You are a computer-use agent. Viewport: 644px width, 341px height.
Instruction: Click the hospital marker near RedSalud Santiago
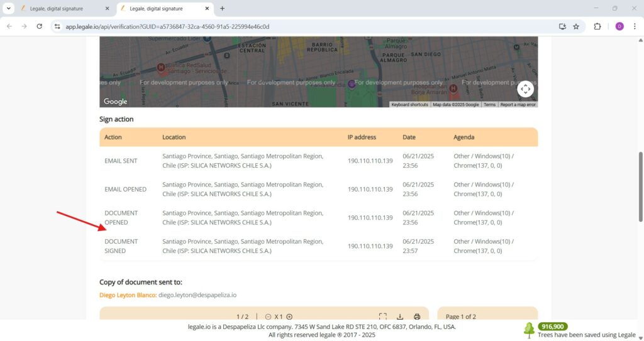[x=161, y=67]
